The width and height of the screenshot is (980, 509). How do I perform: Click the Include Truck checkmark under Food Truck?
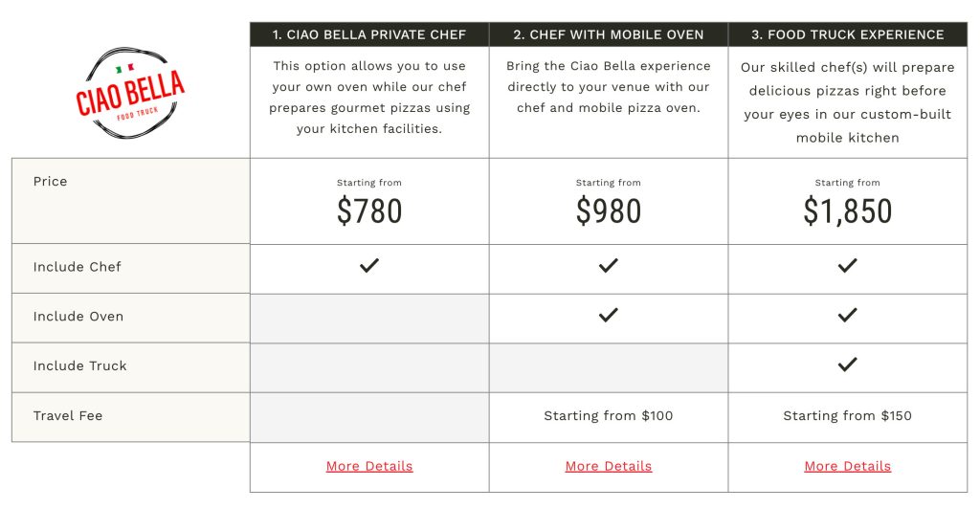pos(848,365)
